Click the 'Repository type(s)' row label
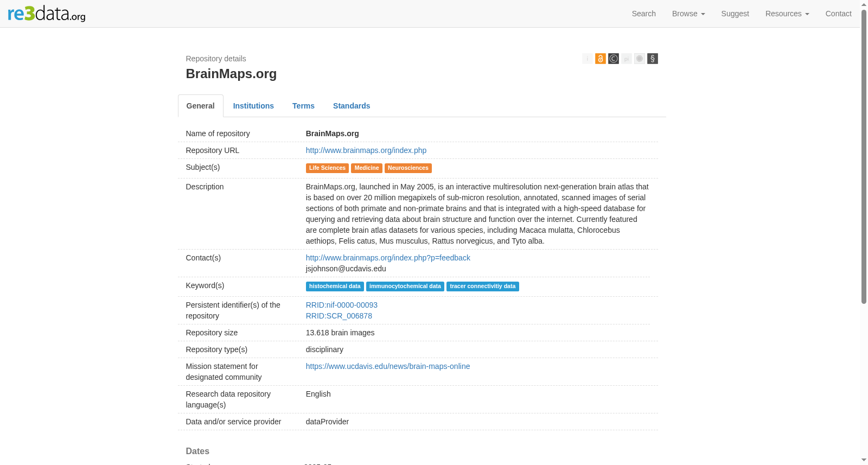The image size is (868, 465). 216,349
